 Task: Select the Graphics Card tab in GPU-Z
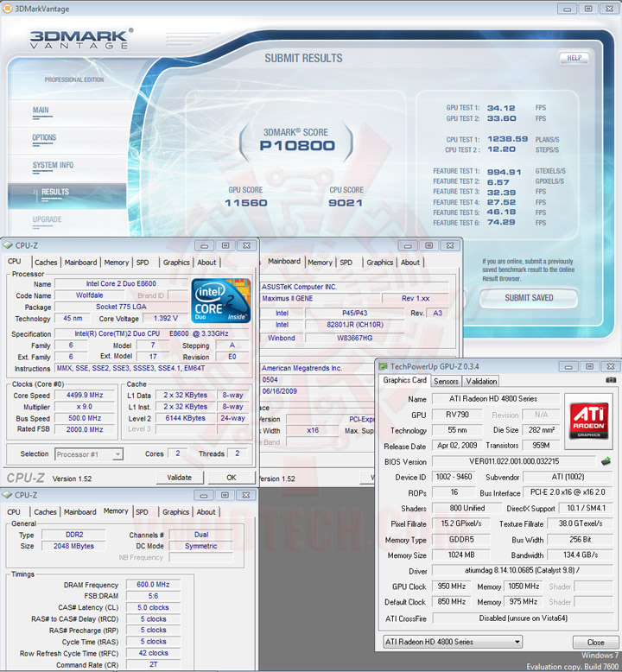tap(404, 380)
